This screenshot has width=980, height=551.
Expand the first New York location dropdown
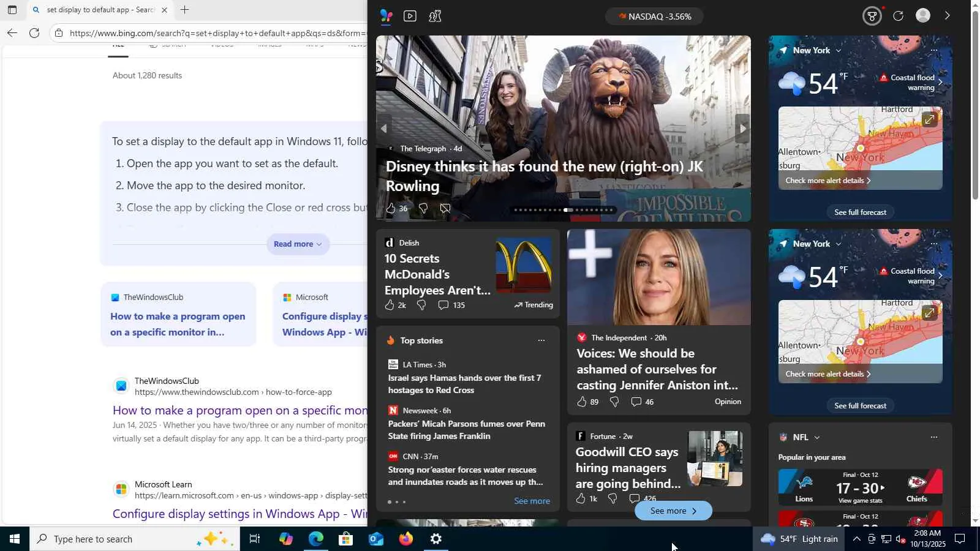(x=838, y=50)
